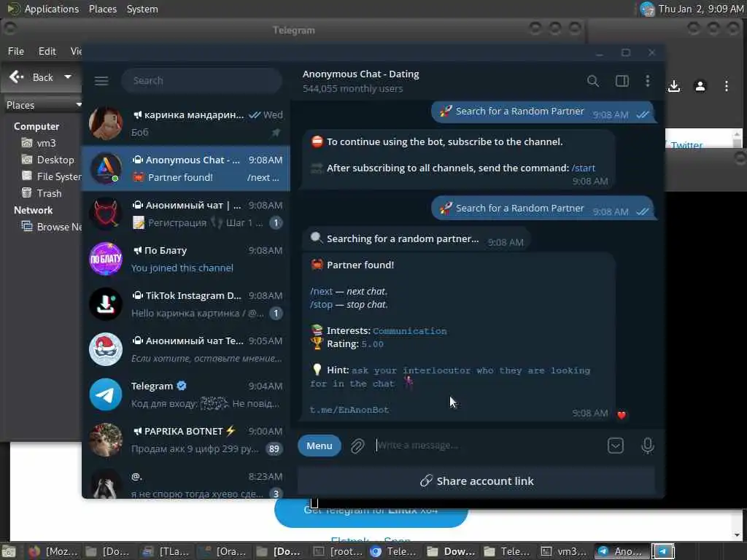Screen dimensions: 747x560
Task: Click pin icon on каринка мандарин chat
Action: tap(276, 133)
